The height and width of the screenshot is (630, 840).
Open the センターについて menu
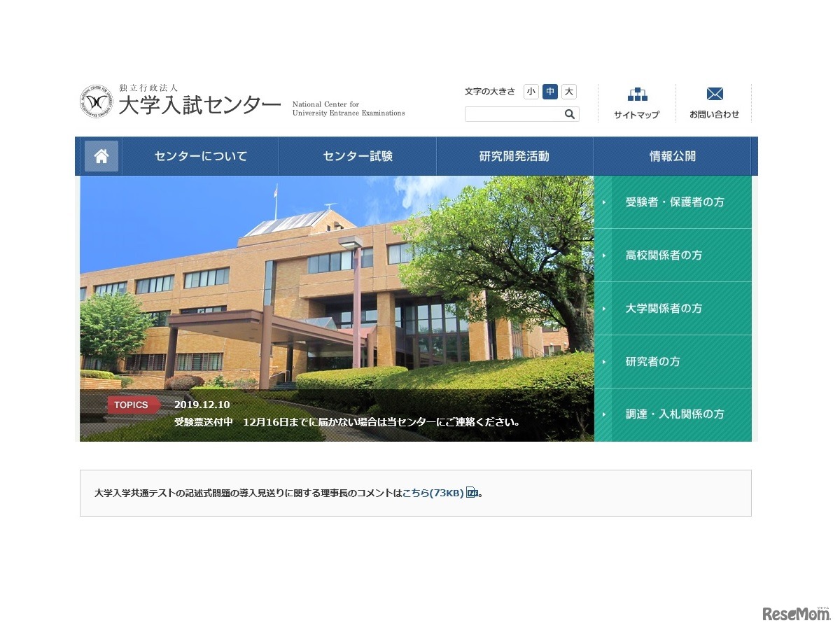click(x=201, y=156)
